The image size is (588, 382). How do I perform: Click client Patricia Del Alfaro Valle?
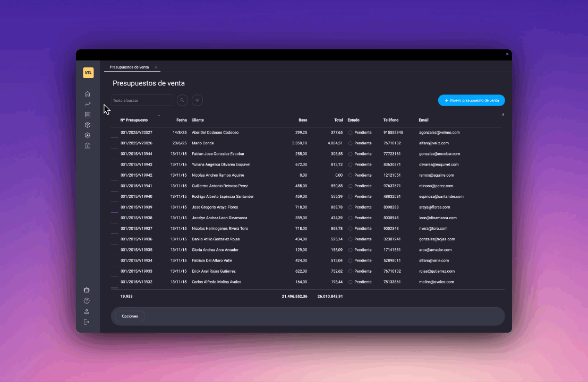click(x=212, y=261)
